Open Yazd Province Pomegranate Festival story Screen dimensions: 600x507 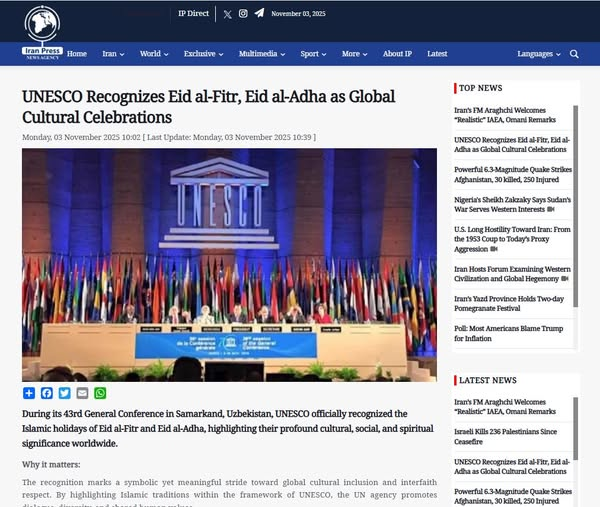tap(512, 304)
